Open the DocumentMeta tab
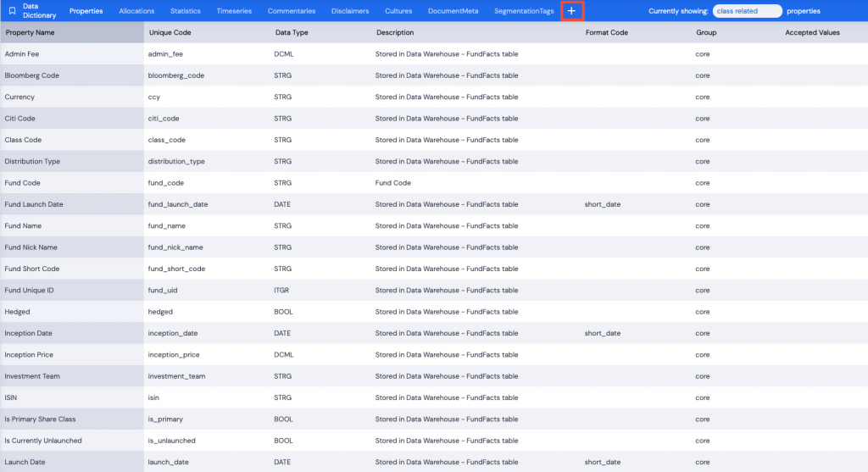Screen dimensions: 868x472 coord(453,11)
